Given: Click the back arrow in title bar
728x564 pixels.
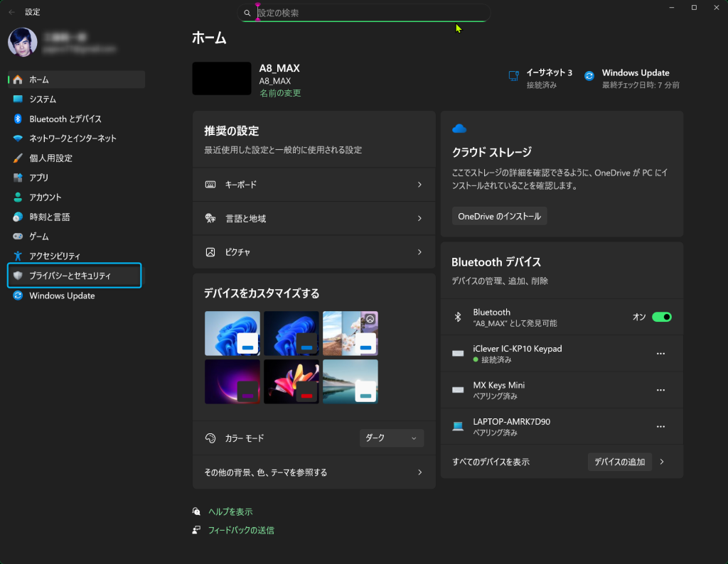Looking at the screenshot, I should pyautogui.click(x=11, y=12).
